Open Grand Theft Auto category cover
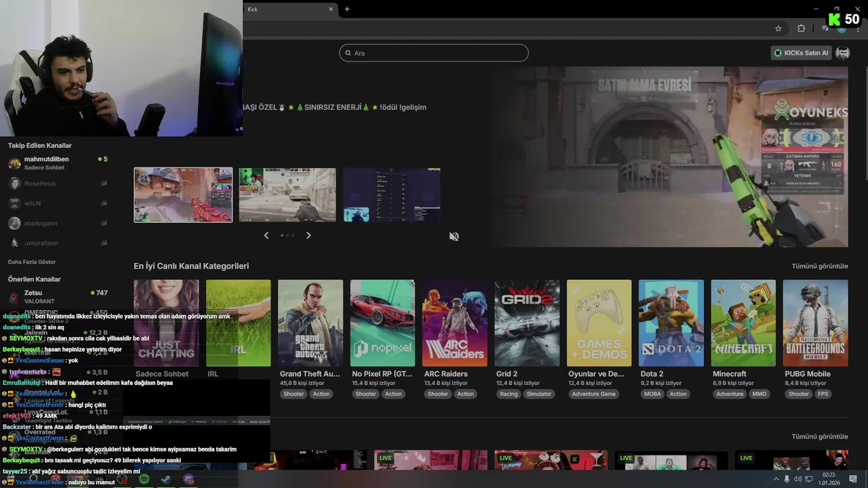868x488 pixels. pyautogui.click(x=311, y=323)
